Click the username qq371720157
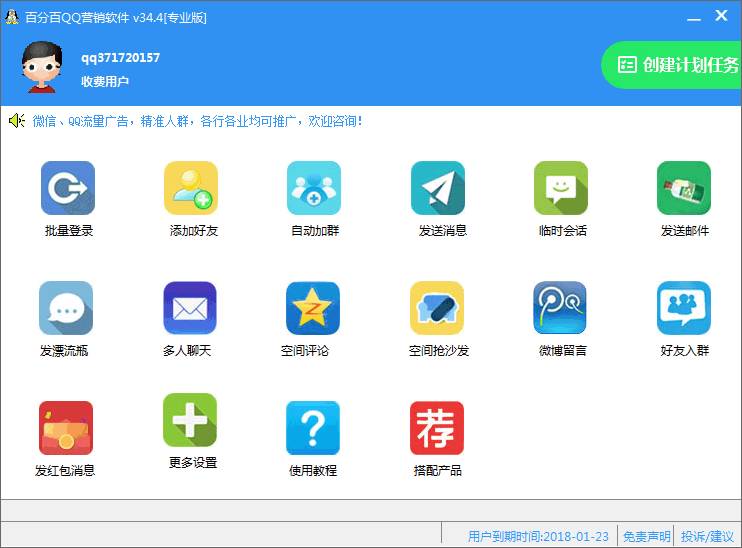This screenshot has height=548, width=742. coord(121,58)
